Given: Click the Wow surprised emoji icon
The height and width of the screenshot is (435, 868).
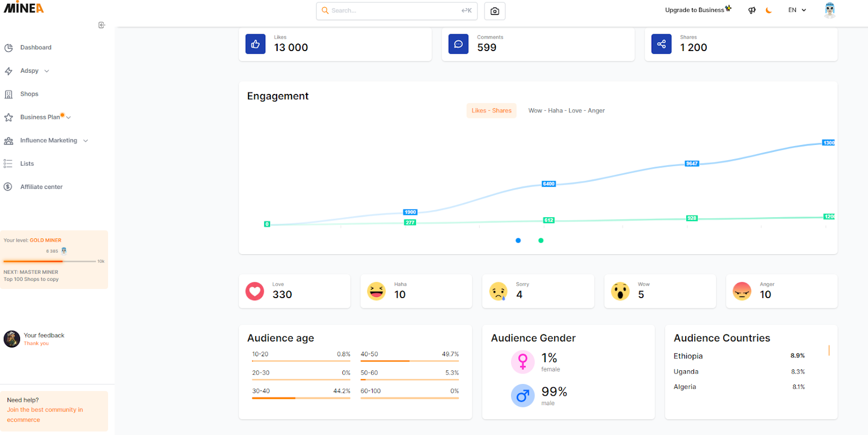Looking at the screenshot, I should [x=620, y=291].
